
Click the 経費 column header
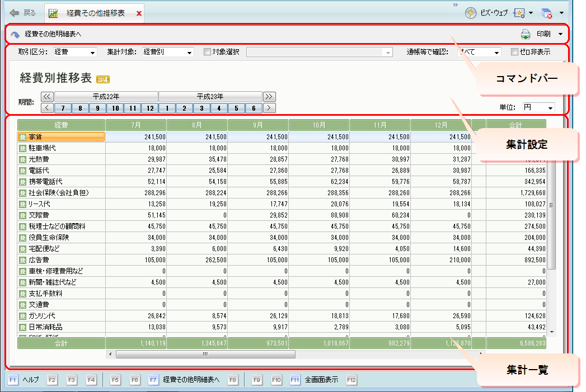[x=62, y=125]
